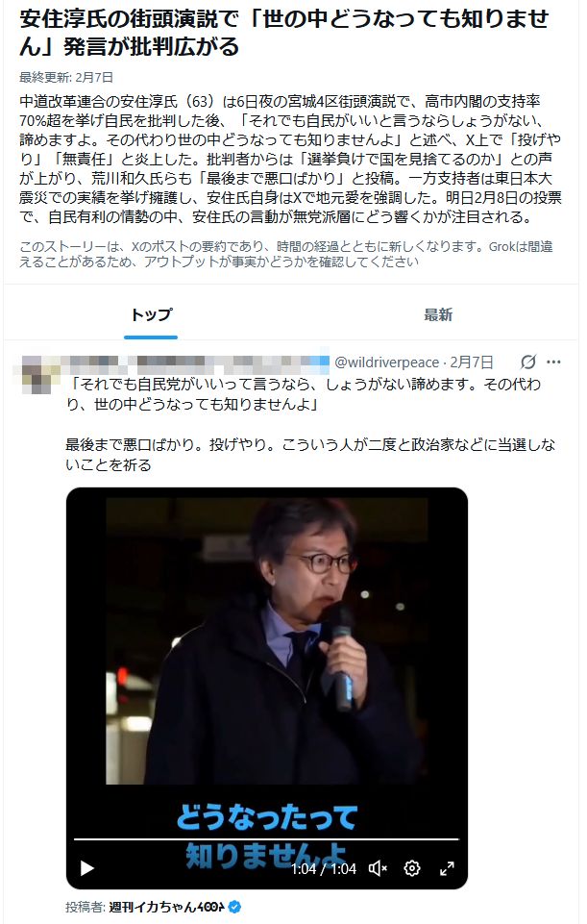
Task: Seek on the video progress bar
Action: (x=266, y=838)
